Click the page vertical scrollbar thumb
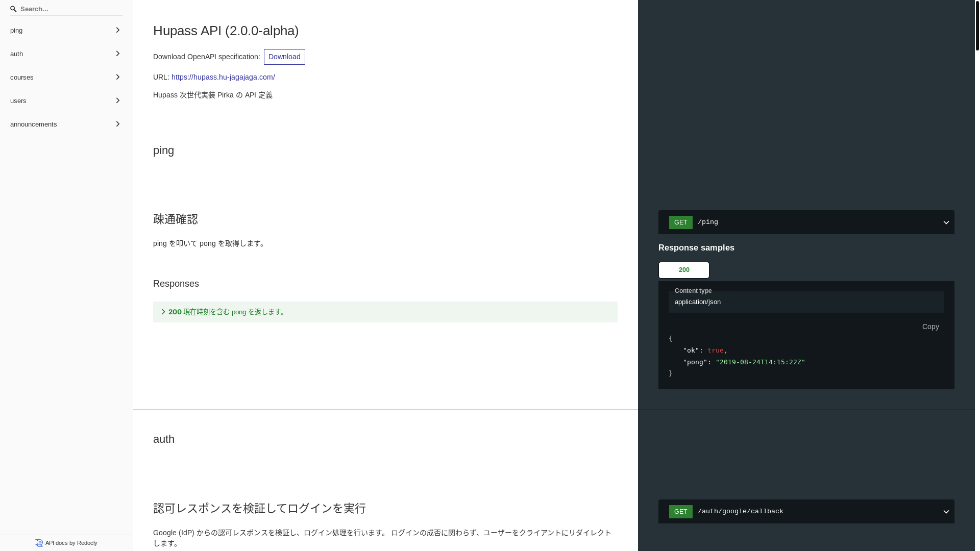The width and height of the screenshot is (980, 551). point(977,26)
